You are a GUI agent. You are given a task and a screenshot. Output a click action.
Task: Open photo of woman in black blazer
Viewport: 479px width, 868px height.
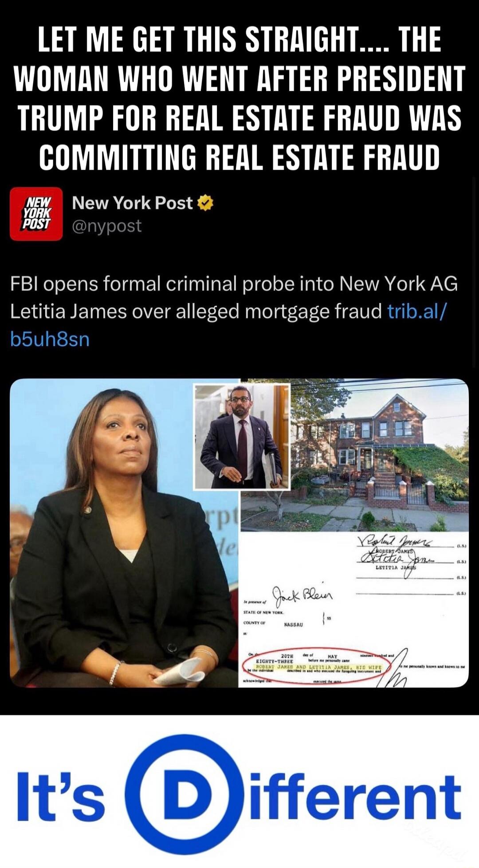124,533
